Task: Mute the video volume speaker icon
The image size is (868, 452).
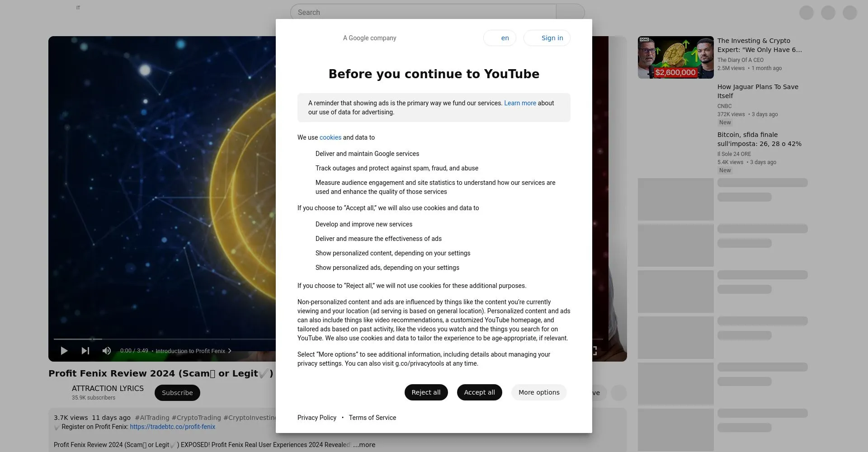Action: tap(107, 351)
